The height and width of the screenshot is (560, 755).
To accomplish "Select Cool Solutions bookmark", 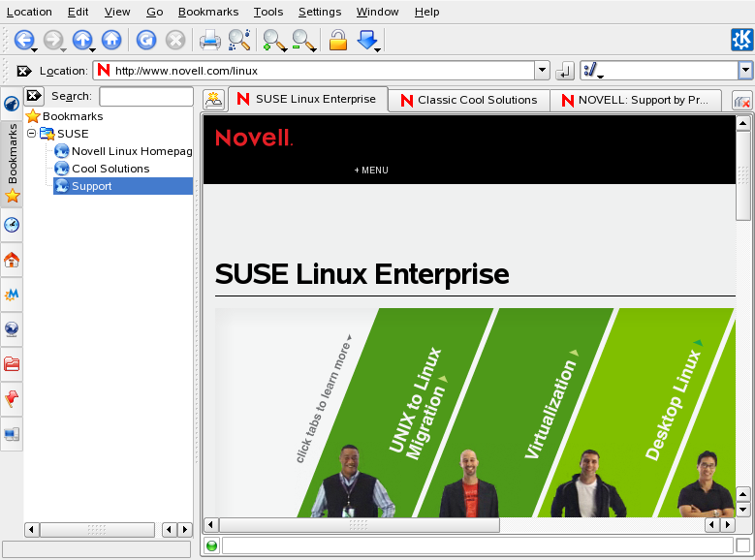I will (x=102, y=169).
